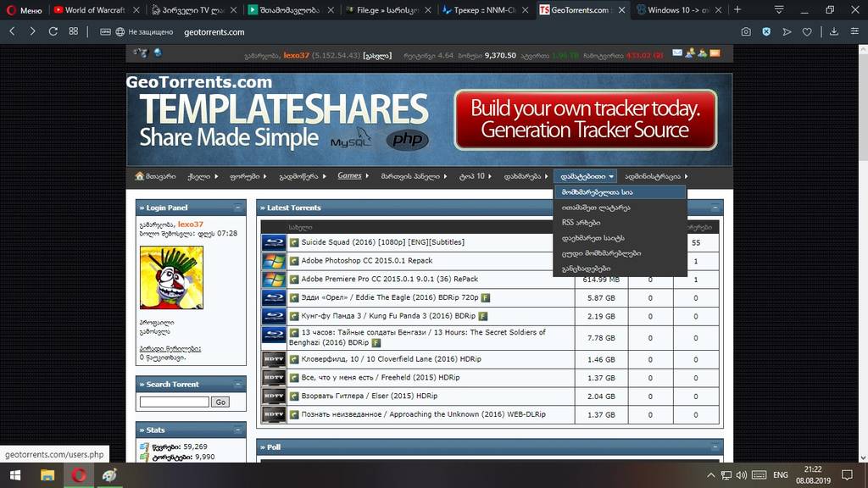This screenshot has height=488, width=868.
Task: Expand the ტოპ 10 menu dropdown
Action: (475, 176)
